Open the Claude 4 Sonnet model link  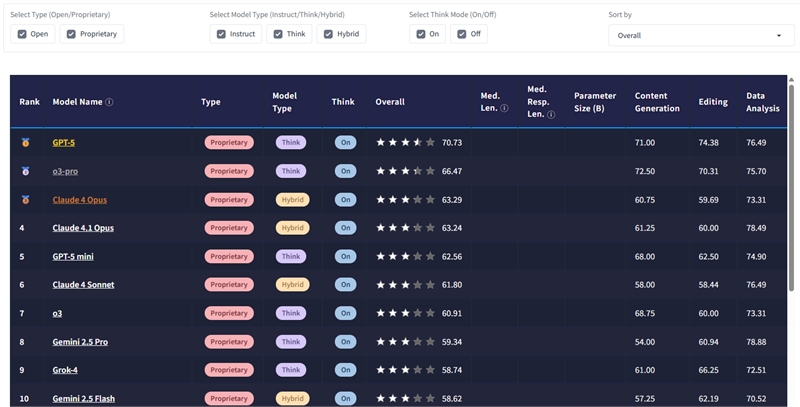point(83,285)
